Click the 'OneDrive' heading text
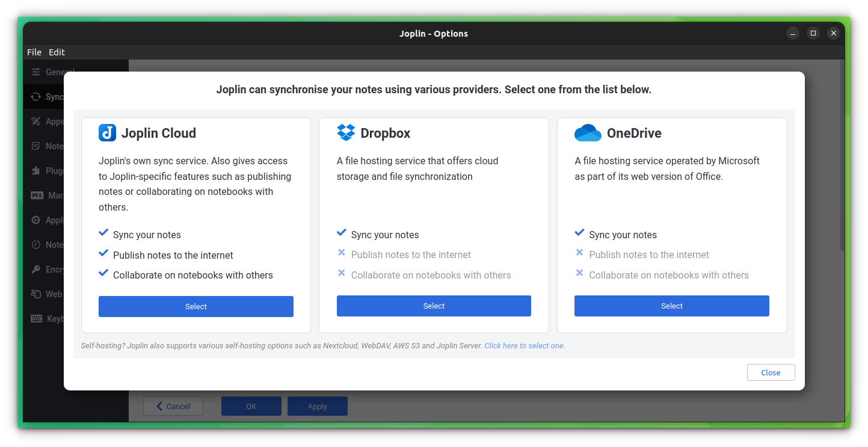This screenshot has width=868, height=447. pos(634,133)
